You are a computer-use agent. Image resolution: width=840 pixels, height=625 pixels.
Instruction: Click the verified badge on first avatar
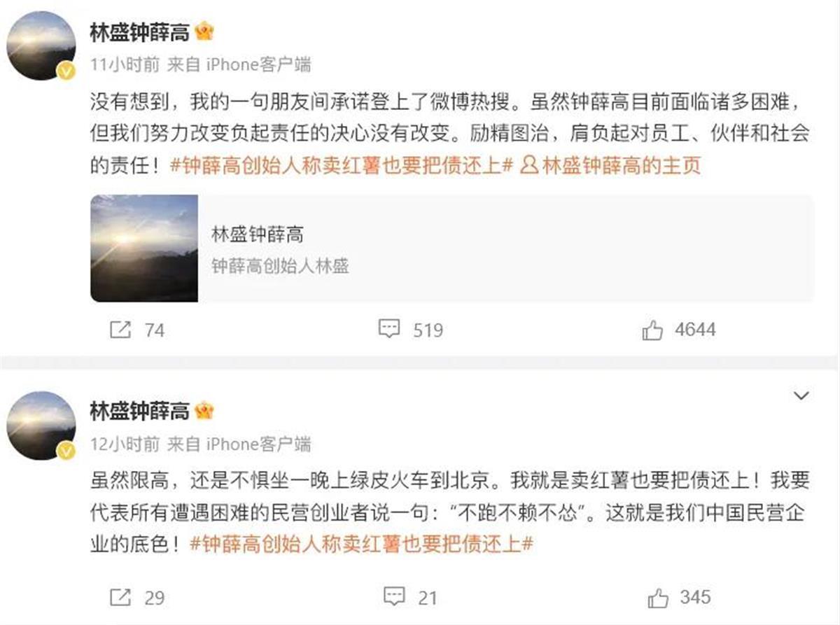[66, 71]
